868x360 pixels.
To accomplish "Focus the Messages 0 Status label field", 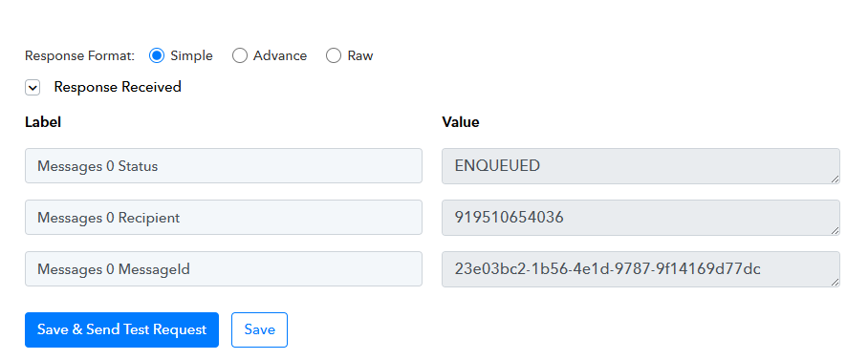I will coord(224,166).
